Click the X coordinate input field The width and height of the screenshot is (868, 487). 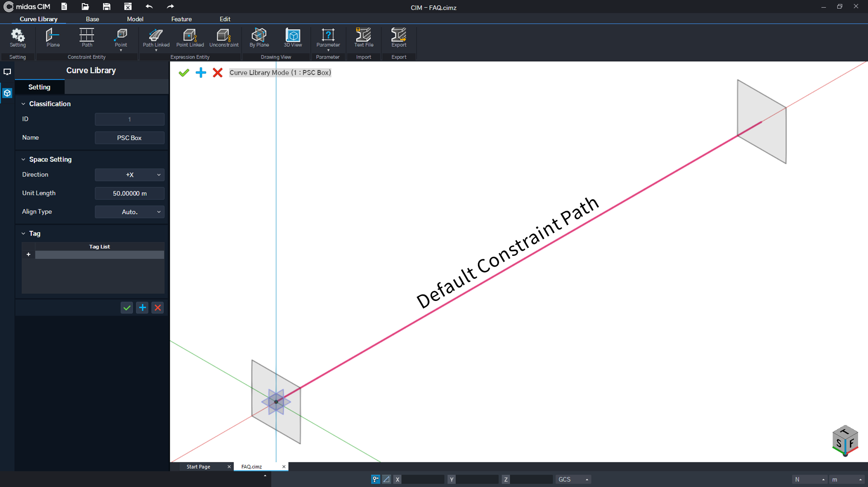[423, 479]
